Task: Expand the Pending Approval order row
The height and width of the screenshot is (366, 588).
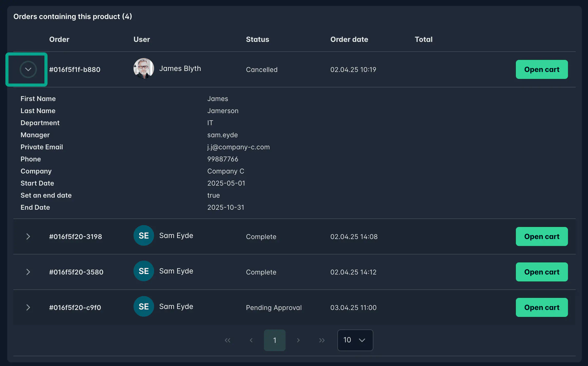Action: [x=28, y=307]
